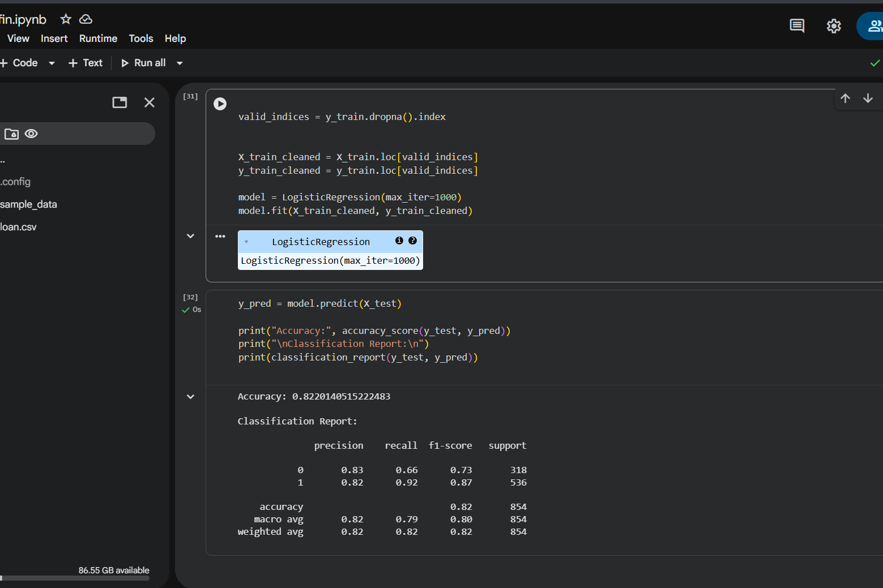
Task: Move cell down with the down arrow
Action: tap(868, 98)
